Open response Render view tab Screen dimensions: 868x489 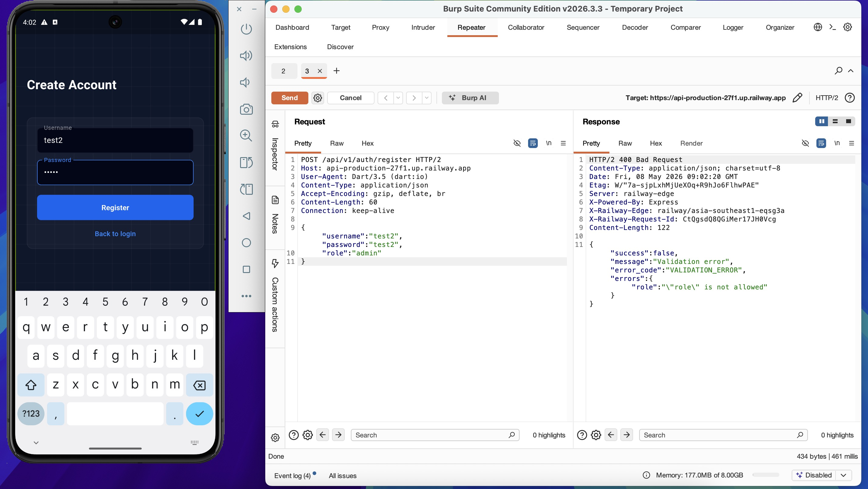[691, 143]
